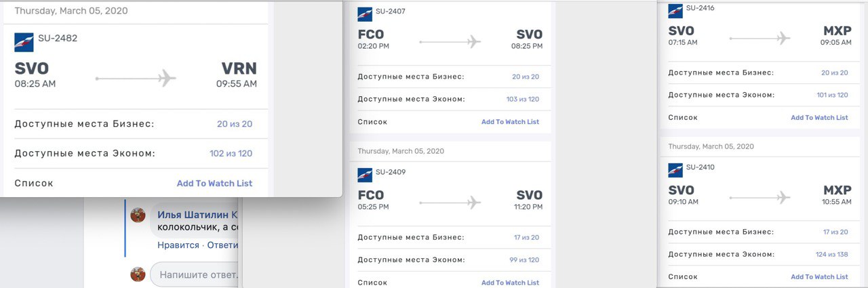Add flight SU-2407 to the watch list
This screenshot has height=288, width=868.
pos(510,122)
